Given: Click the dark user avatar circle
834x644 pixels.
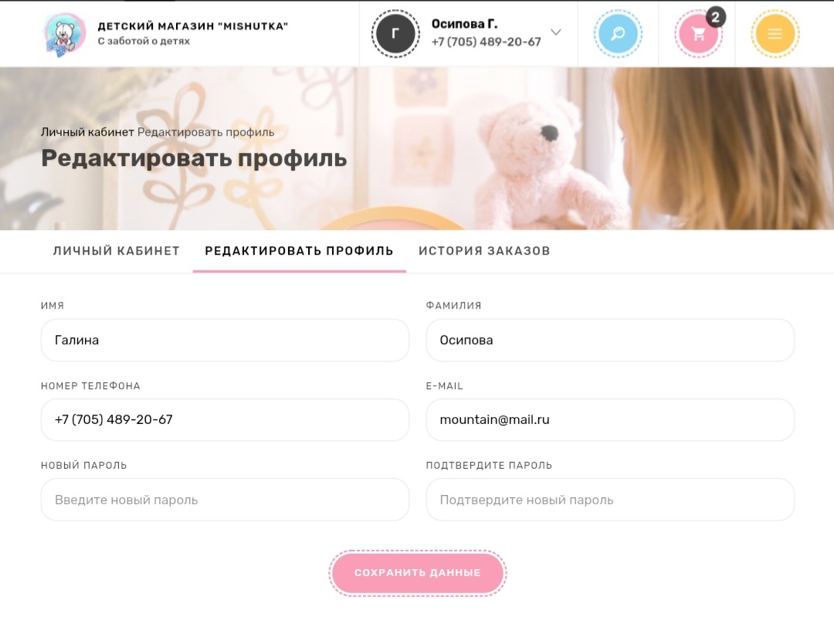Looking at the screenshot, I should (395, 33).
